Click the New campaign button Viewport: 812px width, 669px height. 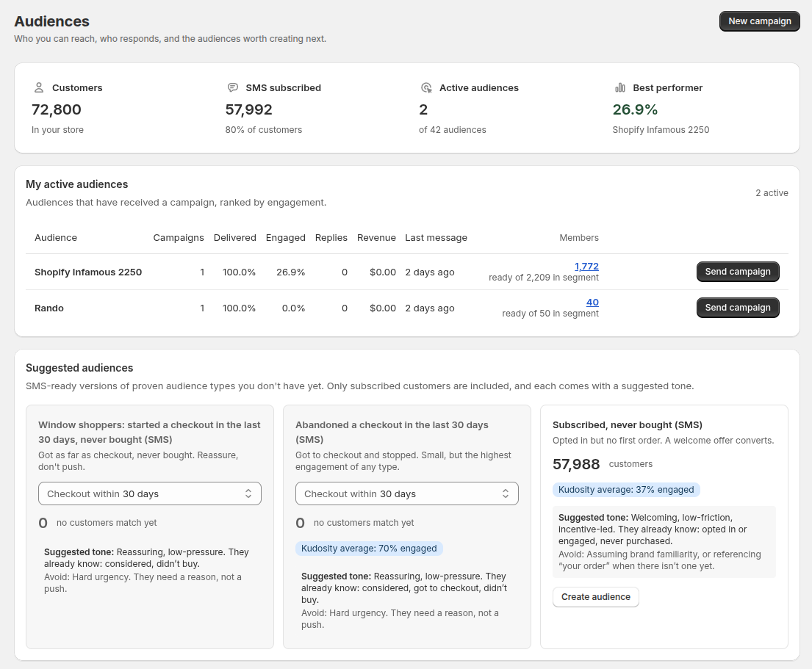759,21
